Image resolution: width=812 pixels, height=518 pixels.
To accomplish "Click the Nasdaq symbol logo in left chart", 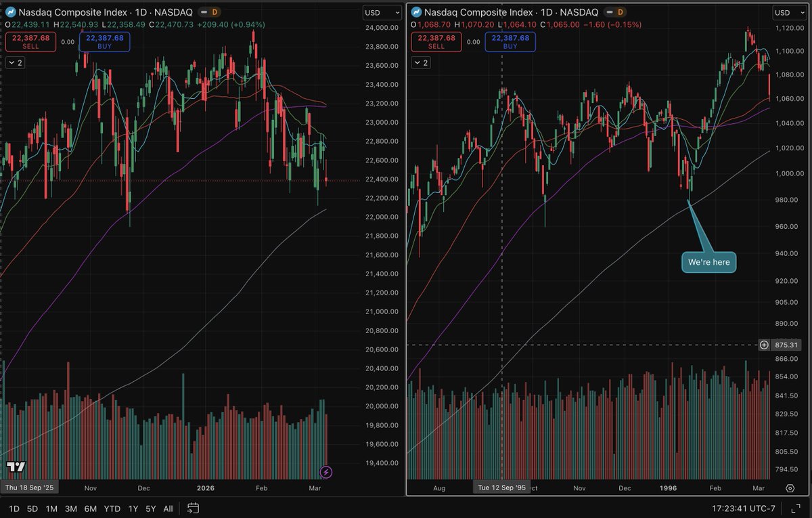I will pos(9,12).
